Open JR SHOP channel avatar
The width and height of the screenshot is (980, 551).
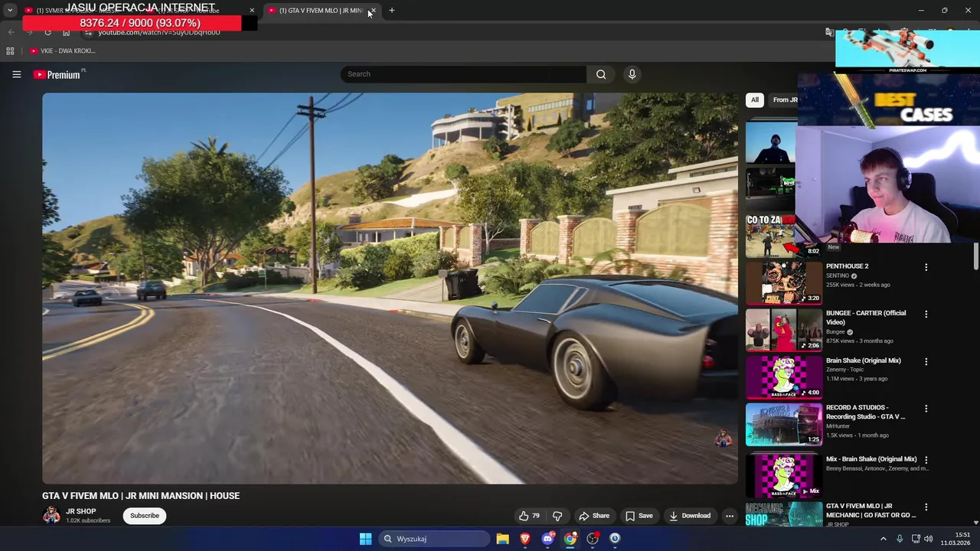(51, 515)
